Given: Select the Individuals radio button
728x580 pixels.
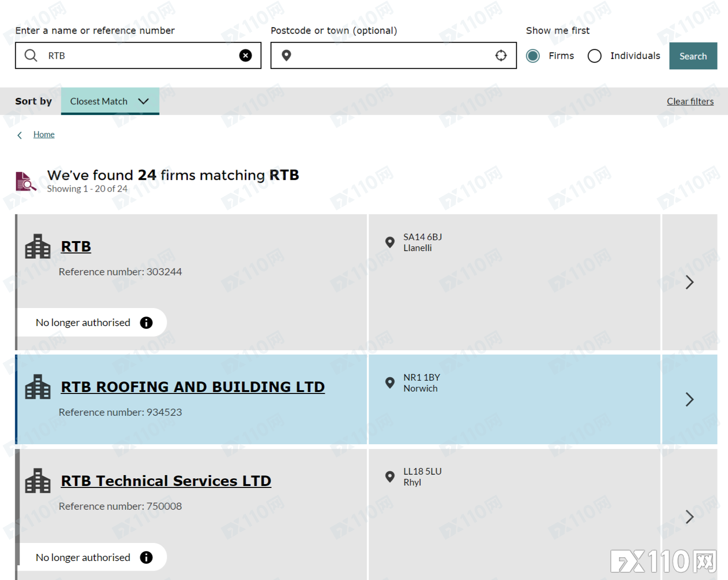Looking at the screenshot, I should pyautogui.click(x=595, y=56).
